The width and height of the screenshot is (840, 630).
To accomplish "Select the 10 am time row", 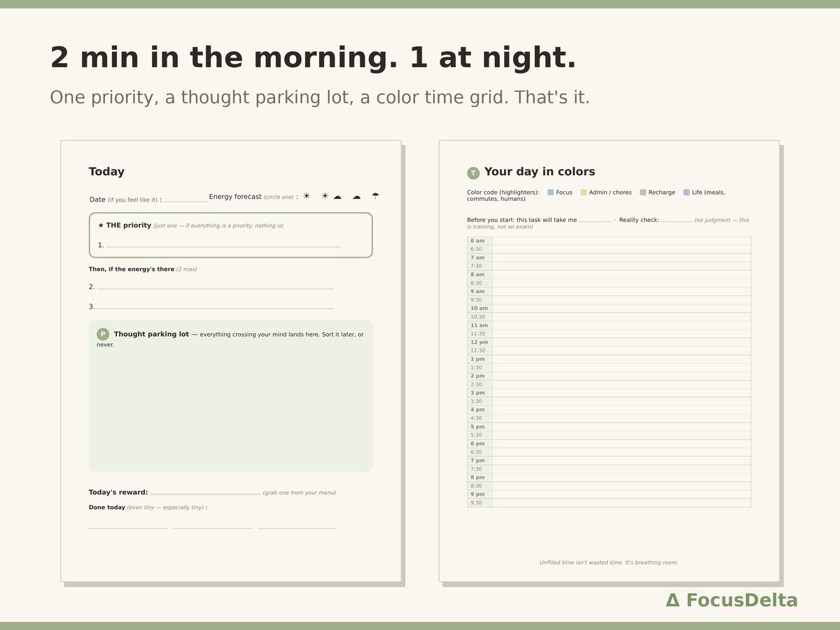I will (609, 309).
